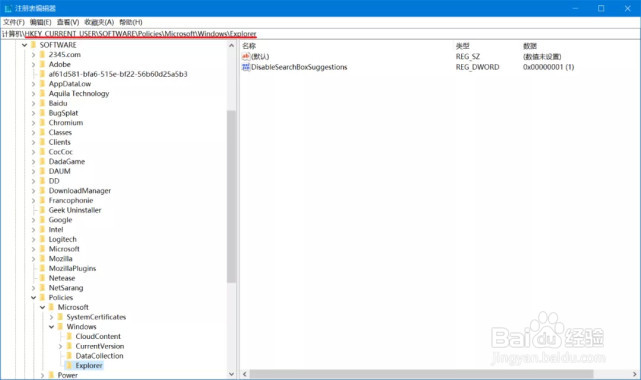Screen dimensions: 641x380
Task: Click the horizontal scrollbar left arrow
Action: tap(245, 374)
